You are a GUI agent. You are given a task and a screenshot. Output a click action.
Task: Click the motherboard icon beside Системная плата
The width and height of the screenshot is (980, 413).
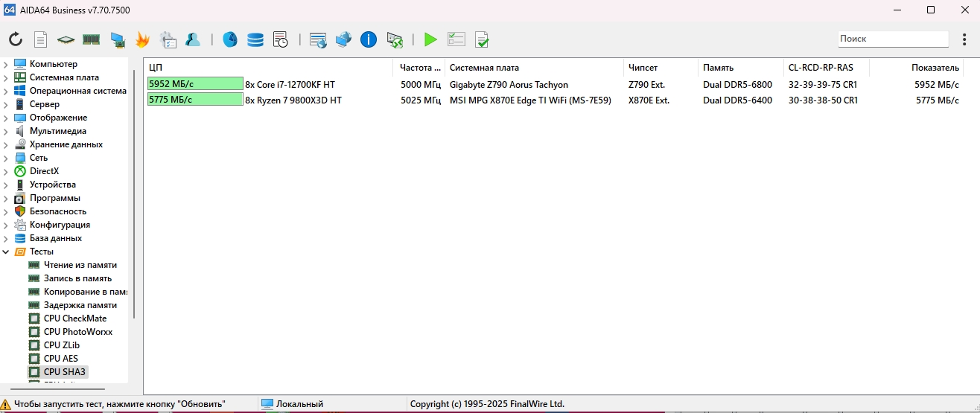click(x=20, y=77)
